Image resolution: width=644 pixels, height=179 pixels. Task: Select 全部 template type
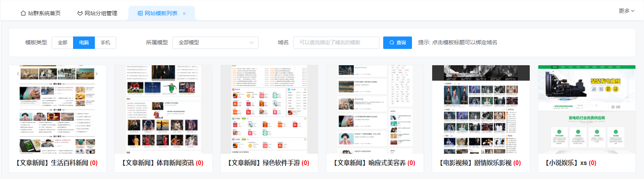[x=63, y=43]
